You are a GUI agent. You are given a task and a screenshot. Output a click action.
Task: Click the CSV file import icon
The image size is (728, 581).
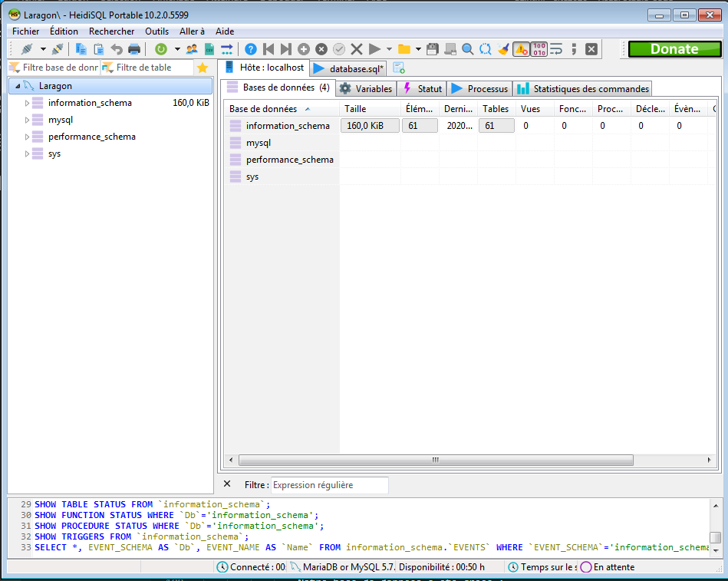tap(209, 49)
